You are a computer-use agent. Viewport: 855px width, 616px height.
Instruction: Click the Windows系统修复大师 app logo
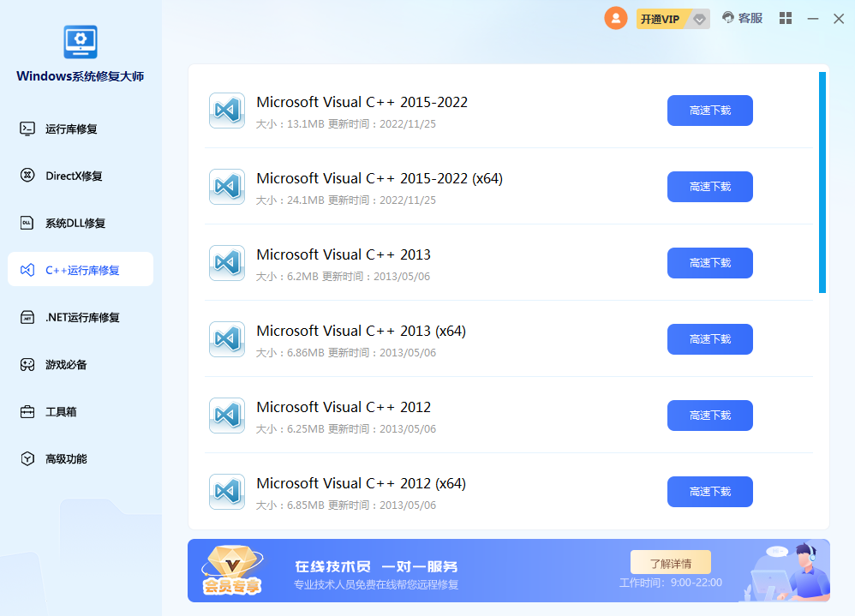coord(81,42)
